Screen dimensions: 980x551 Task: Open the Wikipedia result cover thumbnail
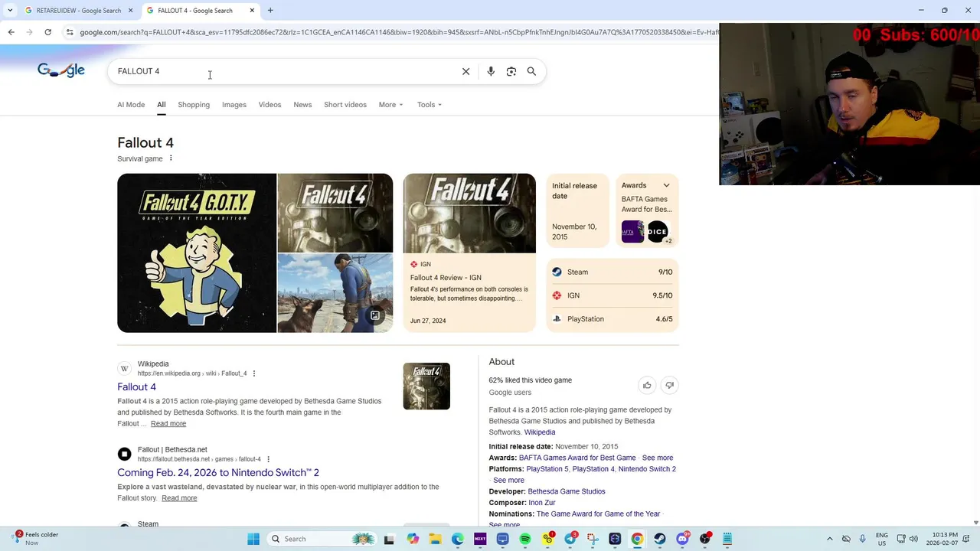coord(426,386)
